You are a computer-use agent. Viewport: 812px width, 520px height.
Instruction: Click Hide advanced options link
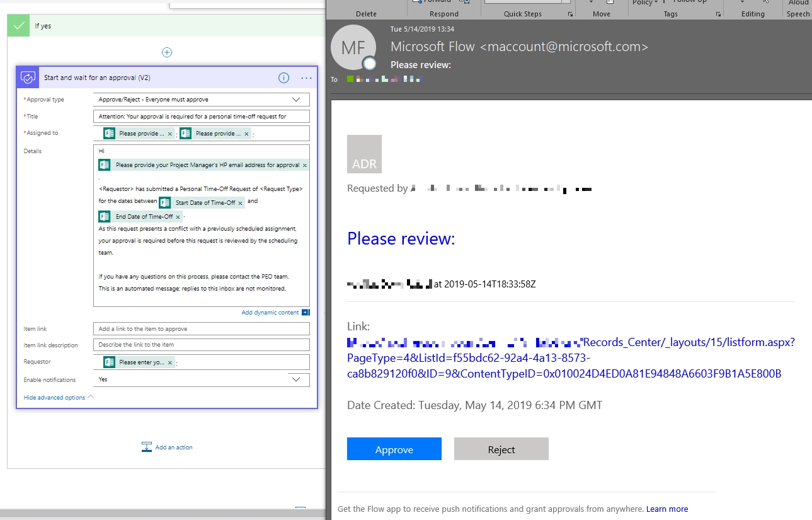(54, 398)
